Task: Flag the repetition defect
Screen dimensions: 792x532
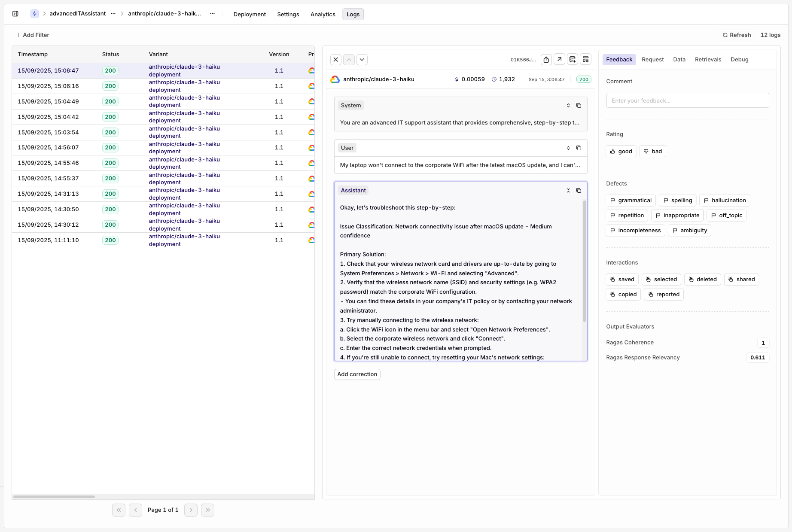Action: point(627,216)
